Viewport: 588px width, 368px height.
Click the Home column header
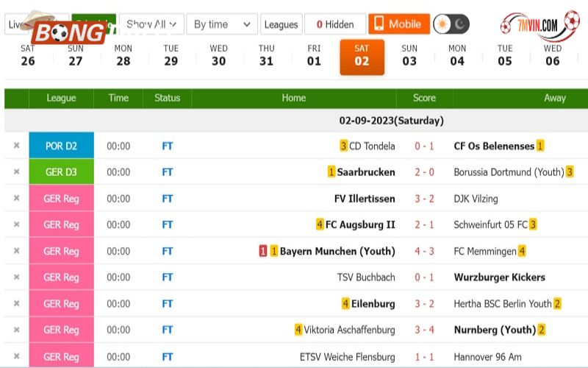click(x=293, y=98)
